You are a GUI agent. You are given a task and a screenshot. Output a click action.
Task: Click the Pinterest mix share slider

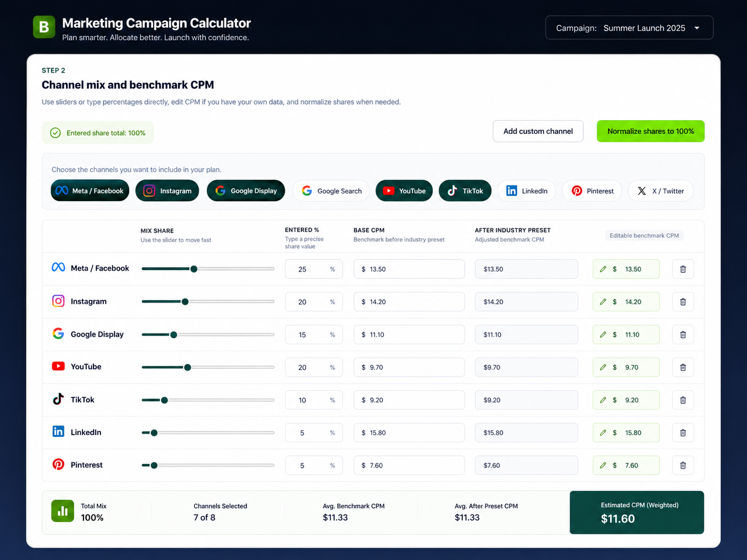point(208,465)
